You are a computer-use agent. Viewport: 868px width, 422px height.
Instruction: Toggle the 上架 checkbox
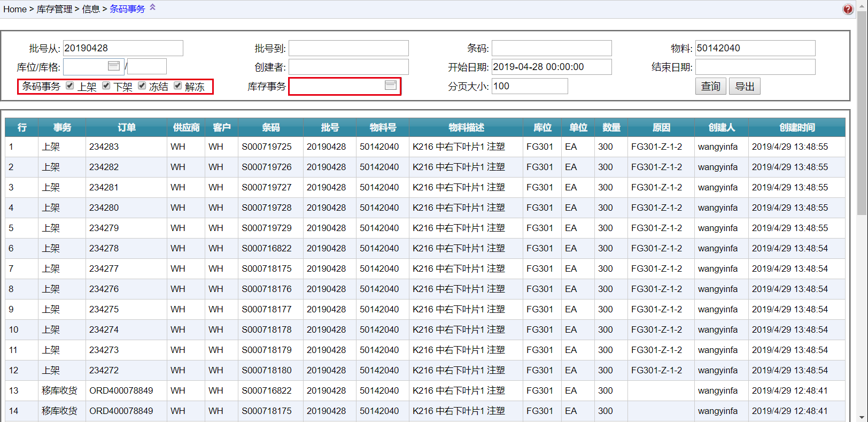point(70,86)
